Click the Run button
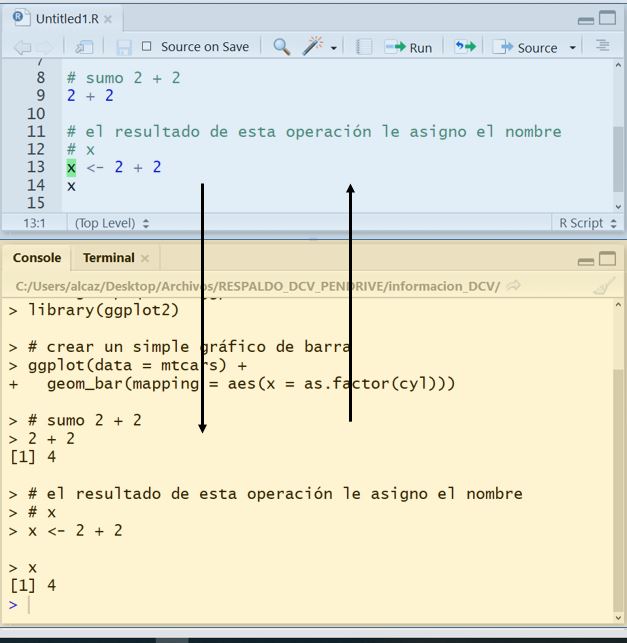The width and height of the screenshot is (627, 643). click(409, 47)
